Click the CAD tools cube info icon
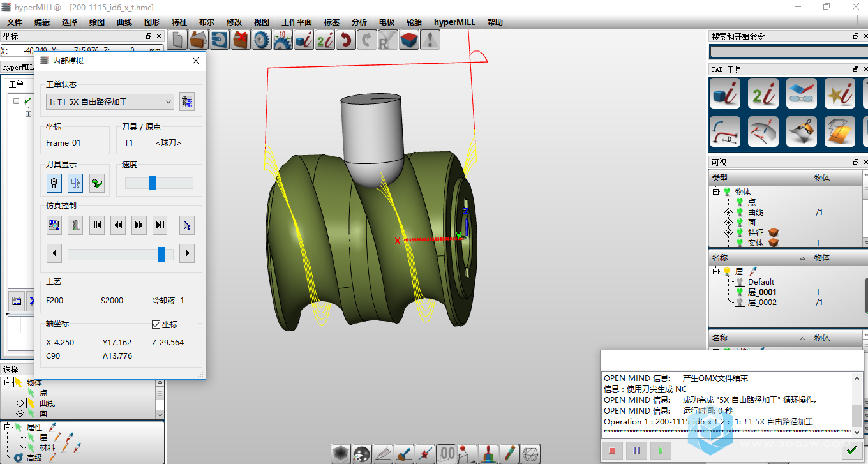 [x=725, y=93]
